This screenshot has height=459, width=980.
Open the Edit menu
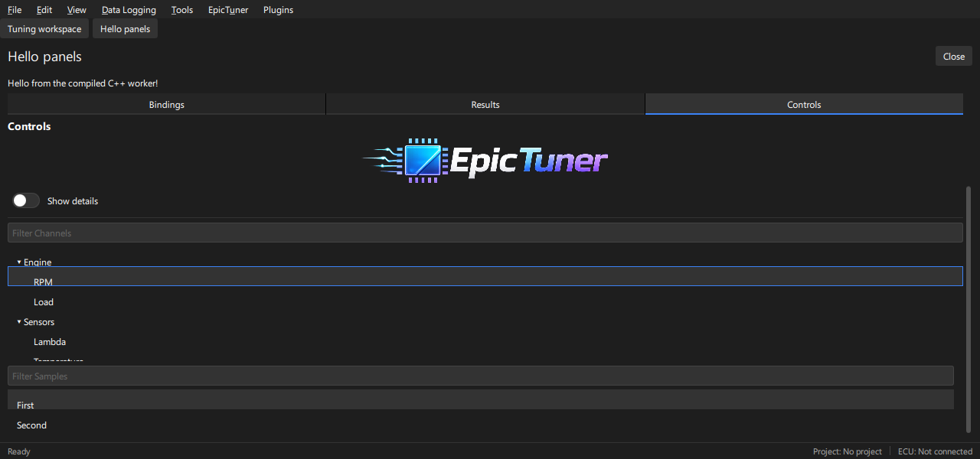point(44,10)
